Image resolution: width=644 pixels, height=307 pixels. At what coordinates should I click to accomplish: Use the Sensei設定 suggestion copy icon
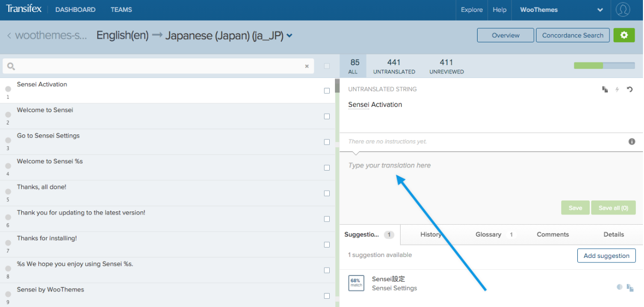coord(630,287)
